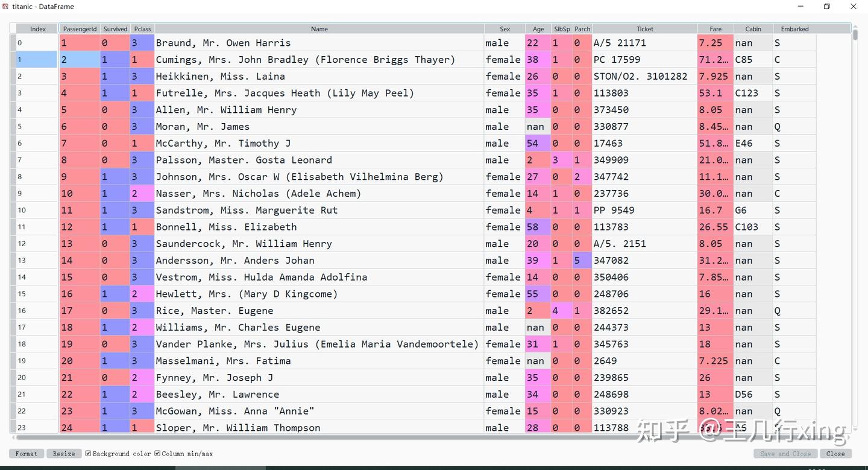Click the "Palsson, Master. Gosta Leonard" cell

[x=319, y=160]
